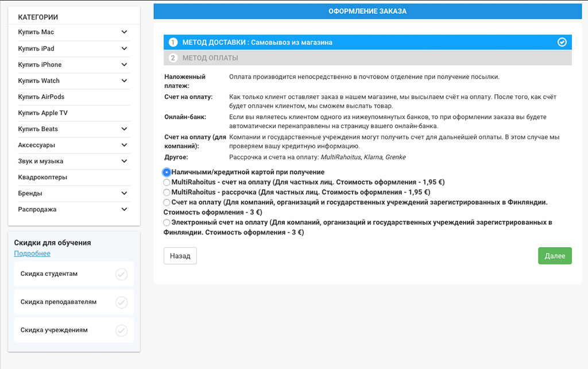The height and width of the screenshot is (369, 588).
Task: Expand the Купить iPhone category chevron
Action: (x=124, y=64)
